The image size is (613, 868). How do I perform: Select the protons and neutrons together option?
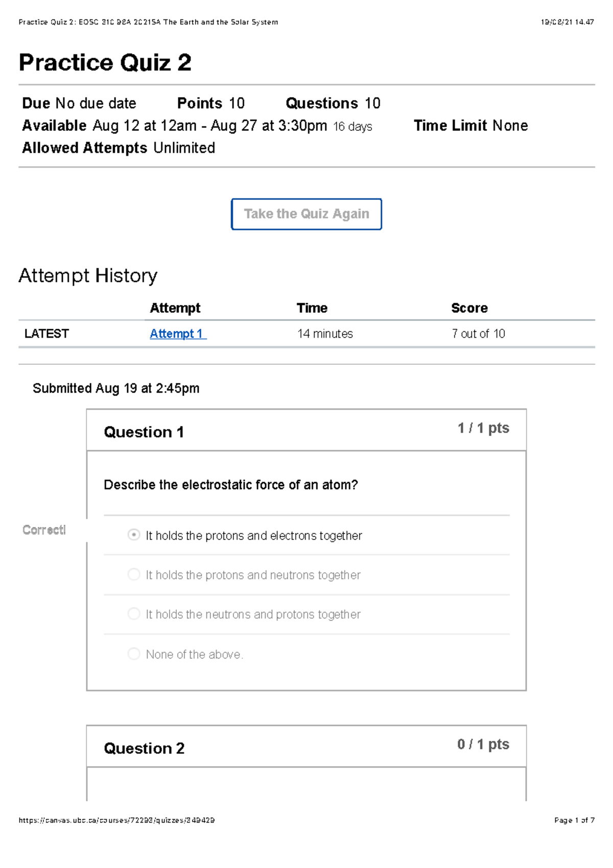[134, 575]
